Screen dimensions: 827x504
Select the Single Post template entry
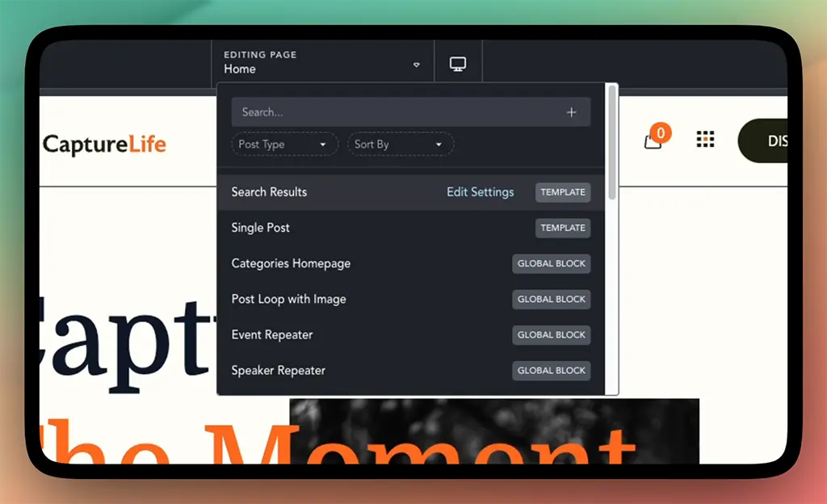click(260, 228)
